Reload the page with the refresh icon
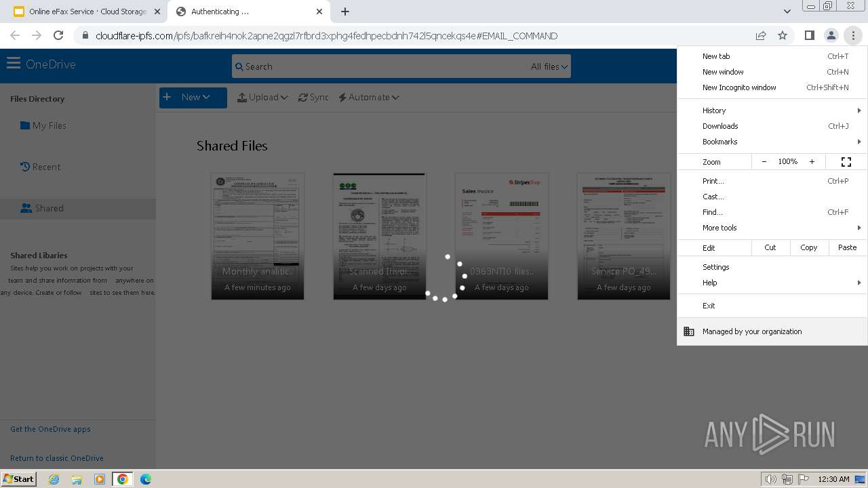 point(58,35)
